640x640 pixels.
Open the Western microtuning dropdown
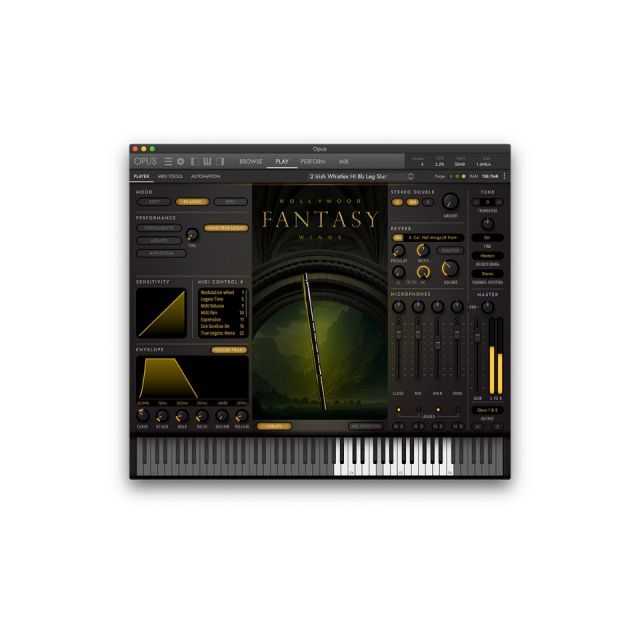pos(487,256)
